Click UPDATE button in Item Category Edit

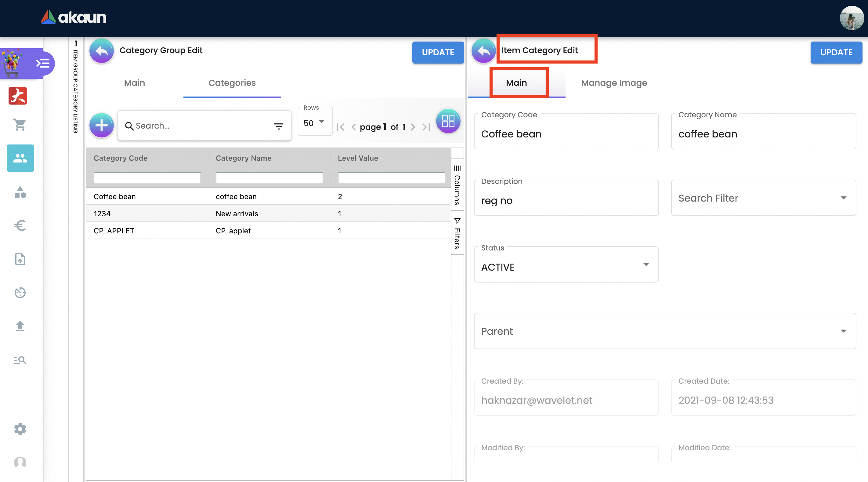click(x=836, y=52)
